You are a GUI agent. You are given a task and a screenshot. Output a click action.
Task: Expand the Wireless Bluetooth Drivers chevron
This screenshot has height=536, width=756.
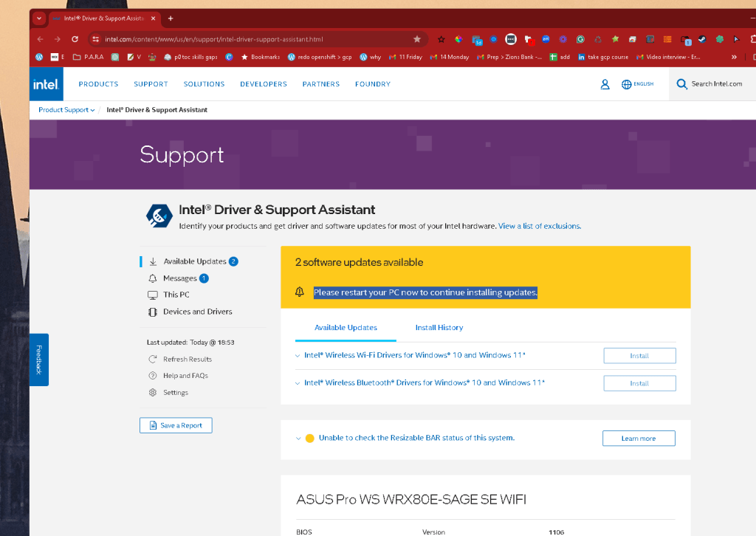298,383
